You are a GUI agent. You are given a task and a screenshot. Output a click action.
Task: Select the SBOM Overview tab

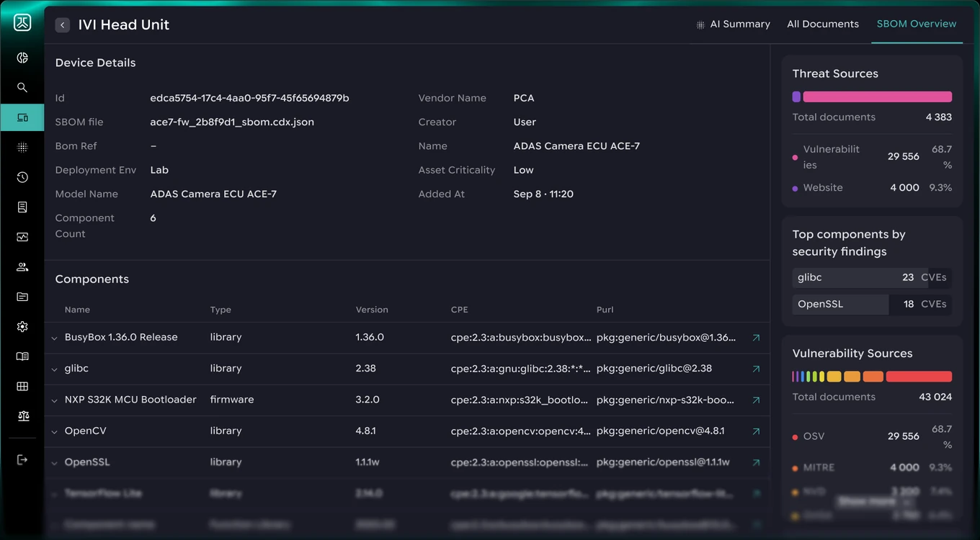point(917,24)
